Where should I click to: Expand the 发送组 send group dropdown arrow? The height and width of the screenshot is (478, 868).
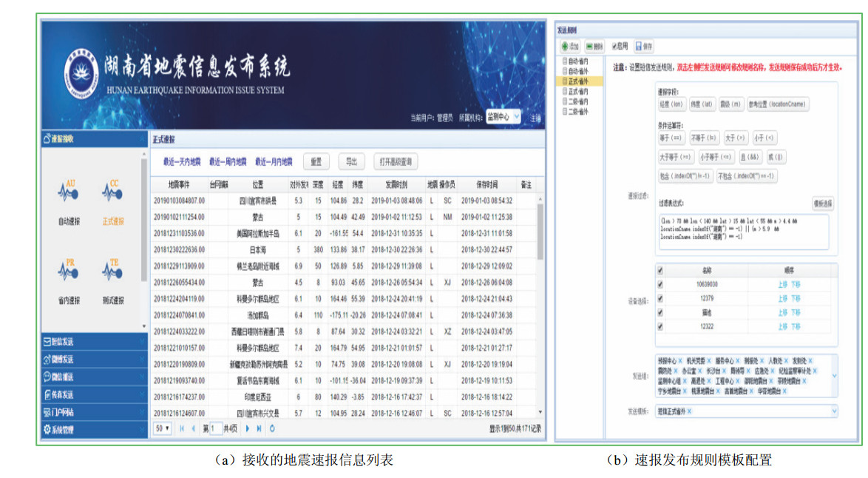pyautogui.click(x=834, y=376)
